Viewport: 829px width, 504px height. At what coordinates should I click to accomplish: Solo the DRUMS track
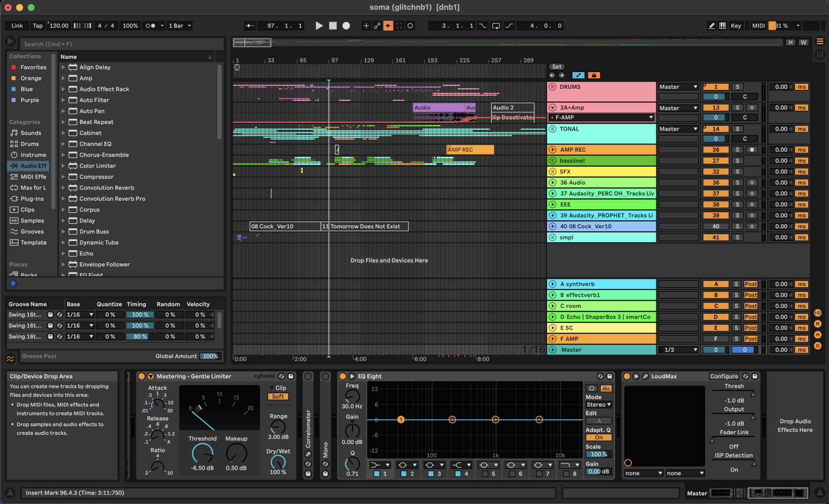(x=737, y=87)
